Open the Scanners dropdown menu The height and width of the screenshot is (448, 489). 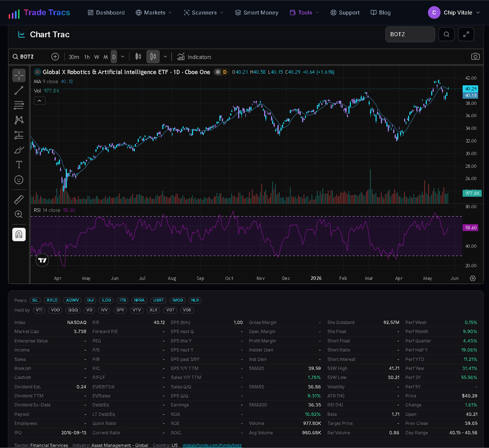203,13
